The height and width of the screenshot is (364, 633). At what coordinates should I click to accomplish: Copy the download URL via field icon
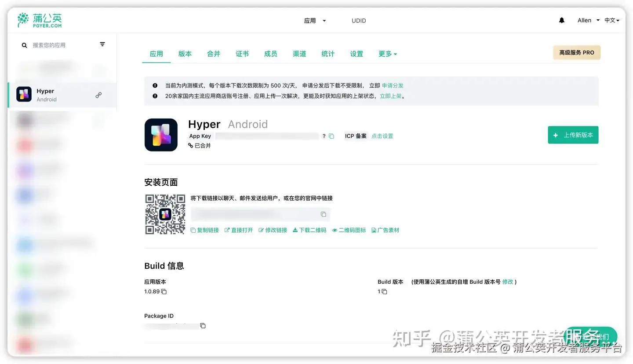click(323, 214)
